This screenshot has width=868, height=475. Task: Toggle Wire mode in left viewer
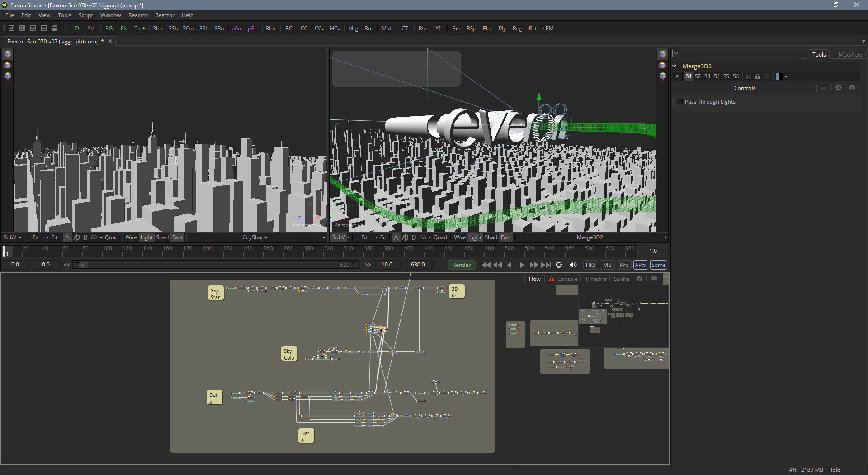pos(131,237)
